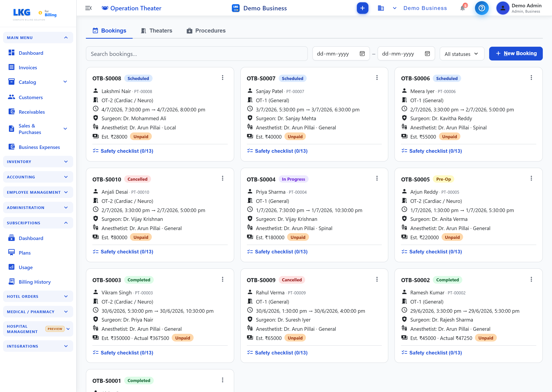The image size is (552, 392).
Task: Expand the Catalog submenu
Action: (x=65, y=82)
